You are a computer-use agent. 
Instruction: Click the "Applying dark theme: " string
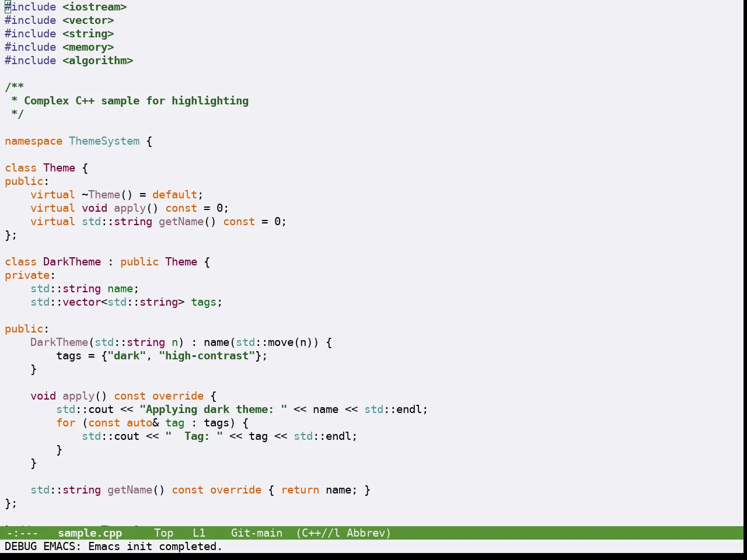pyautogui.click(x=213, y=409)
